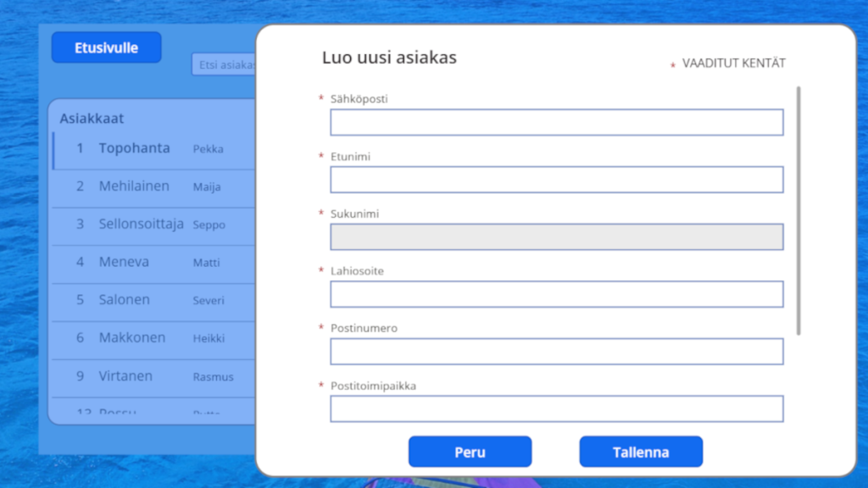This screenshot has height=488, width=868.
Task: Focus the Sähköposti input field
Action: point(557,122)
